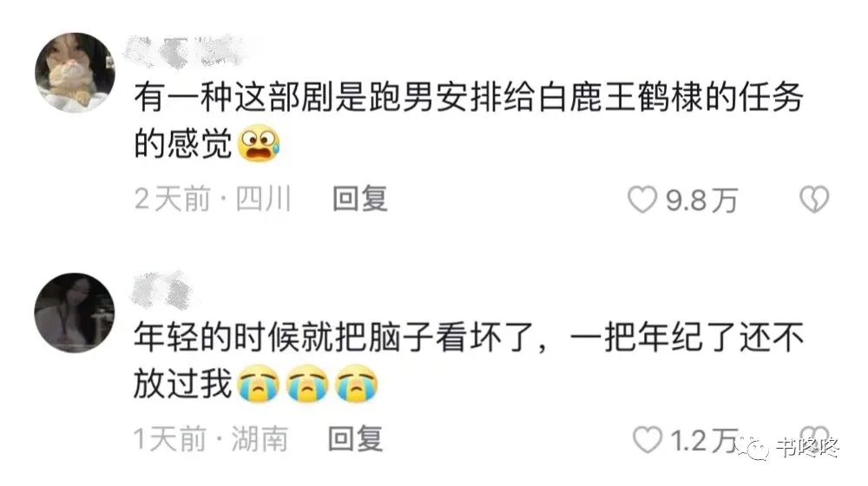
Task: Tap the first crying emoji after 放过我
Action: 258,383
